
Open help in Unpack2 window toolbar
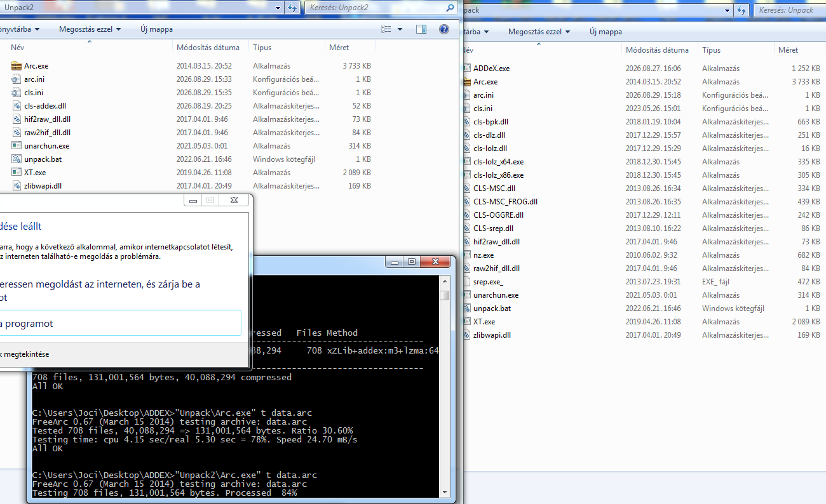pos(444,29)
